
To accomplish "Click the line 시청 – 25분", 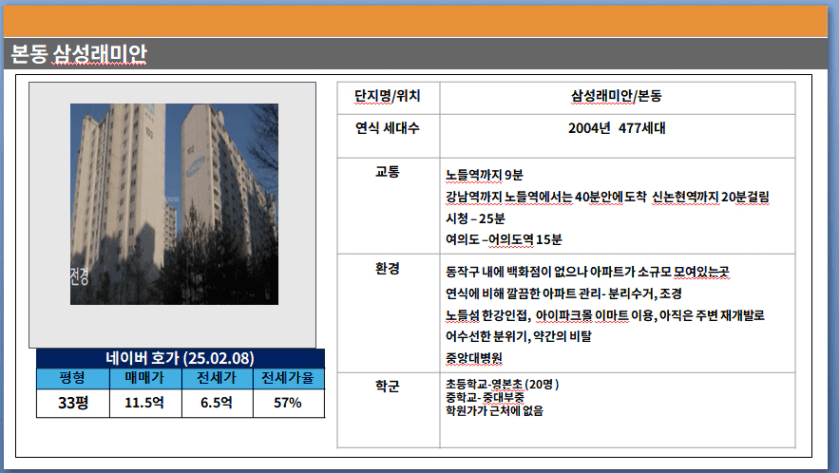I will pos(475,218).
